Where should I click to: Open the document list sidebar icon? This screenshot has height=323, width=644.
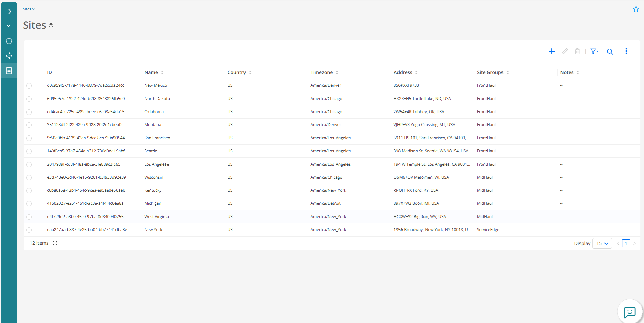[9, 71]
